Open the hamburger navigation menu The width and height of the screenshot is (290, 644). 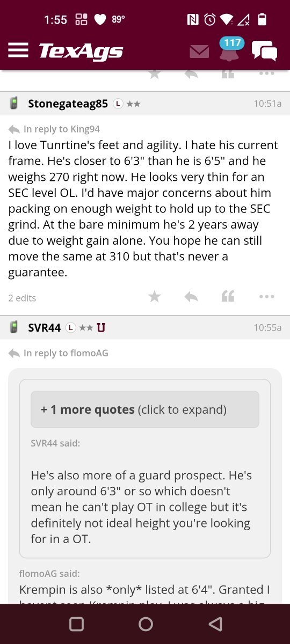(18, 50)
